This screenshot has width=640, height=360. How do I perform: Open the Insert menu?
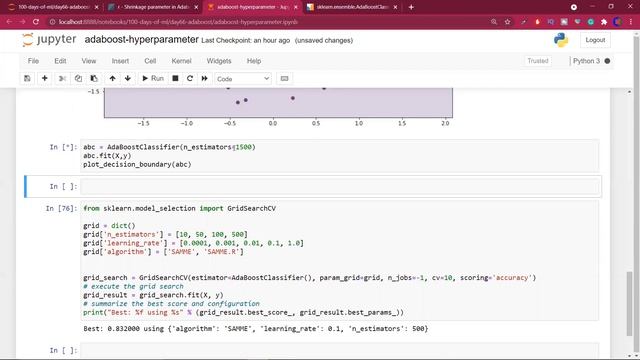point(120,61)
